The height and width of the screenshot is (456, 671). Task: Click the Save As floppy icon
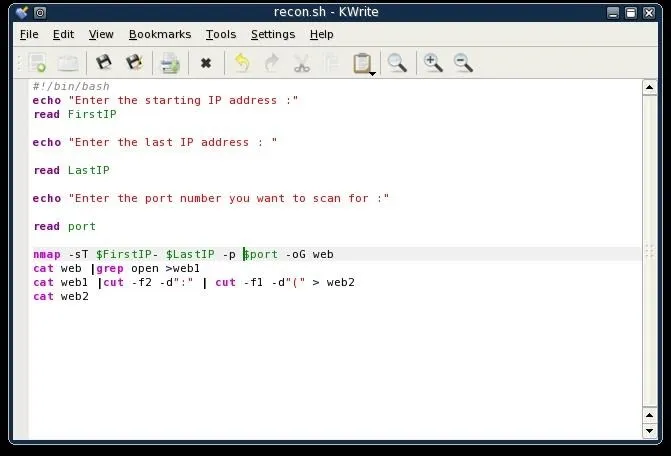click(134, 63)
